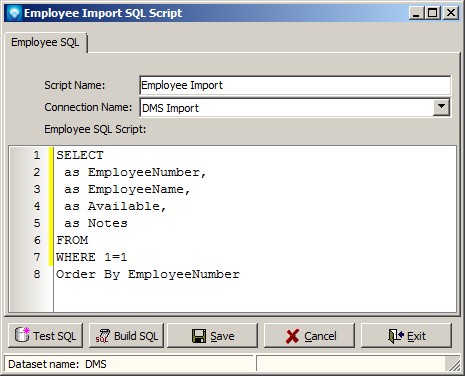Click the 'Script Name:' label
Image resolution: width=465 pixels, height=376 pixels.
[x=75, y=85]
